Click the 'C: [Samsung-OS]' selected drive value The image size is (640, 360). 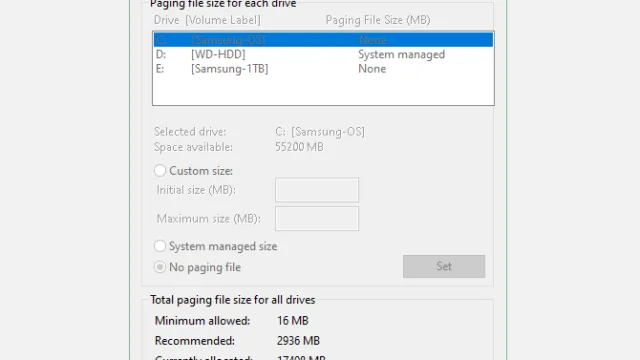320,132
